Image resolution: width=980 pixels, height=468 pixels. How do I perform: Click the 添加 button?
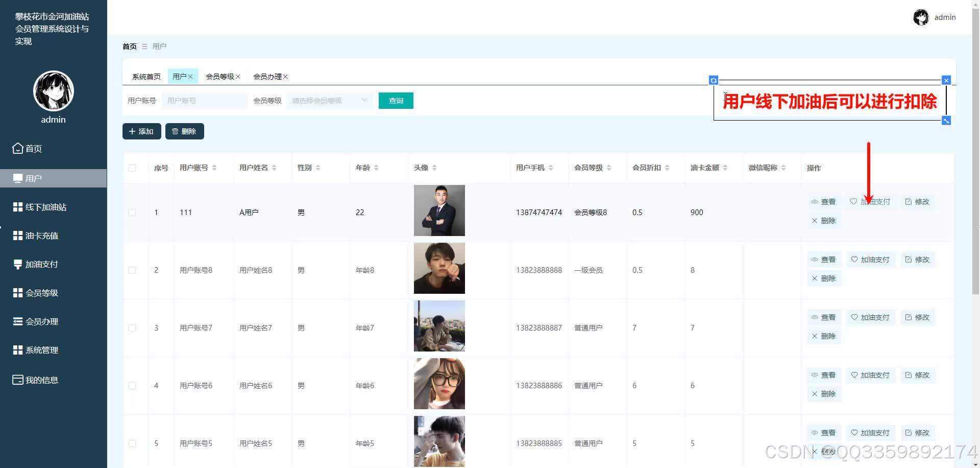[x=142, y=131]
